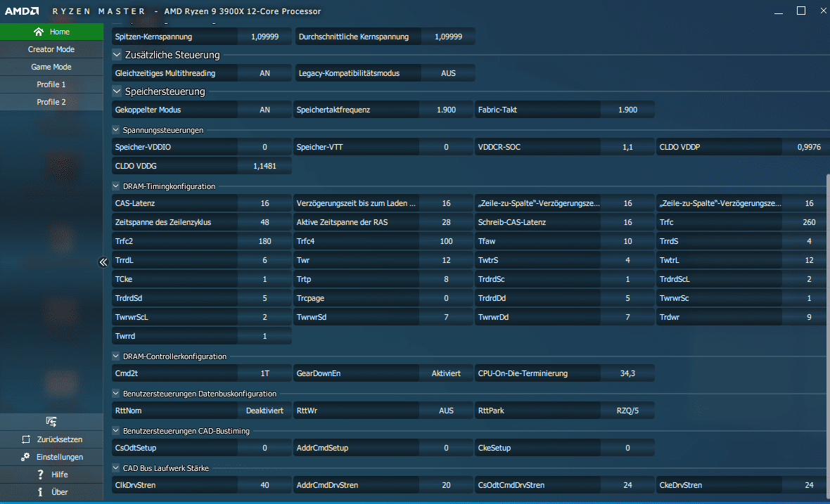Switch to Game Mode

click(x=51, y=67)
